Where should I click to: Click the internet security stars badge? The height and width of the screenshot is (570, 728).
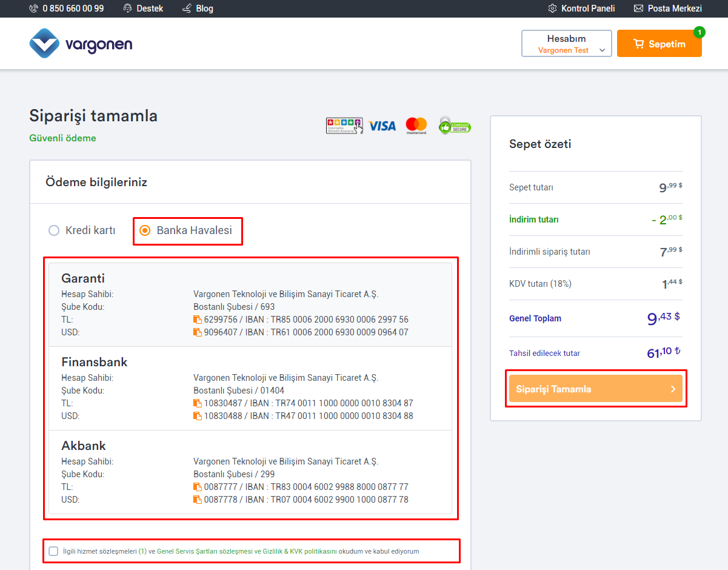coord(344,126)
